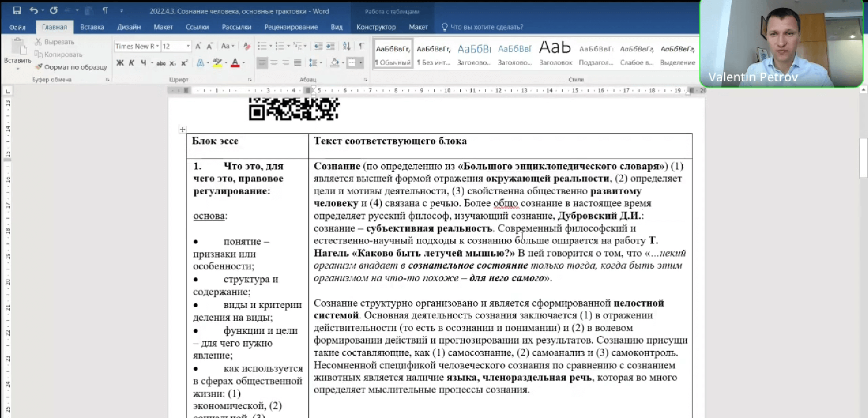Create a bulleted list
The height and width of the screenshot is (418, 868).
tap(262, 46)
